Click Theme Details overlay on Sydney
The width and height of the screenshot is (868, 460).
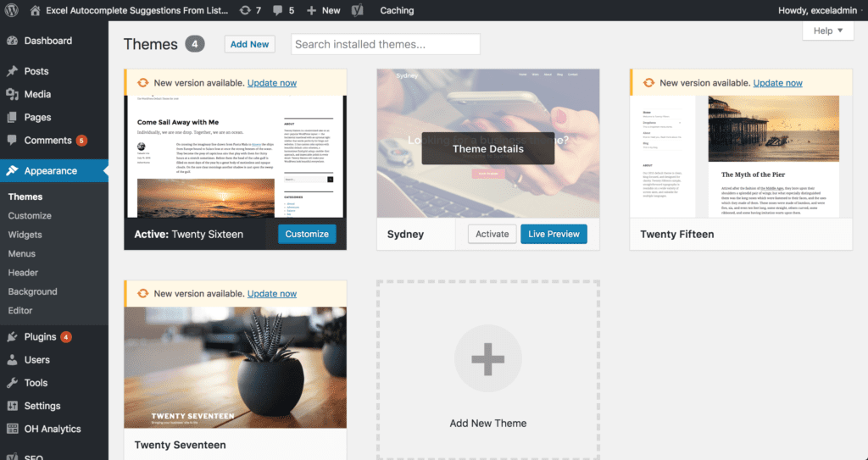(x=487, y=148)
